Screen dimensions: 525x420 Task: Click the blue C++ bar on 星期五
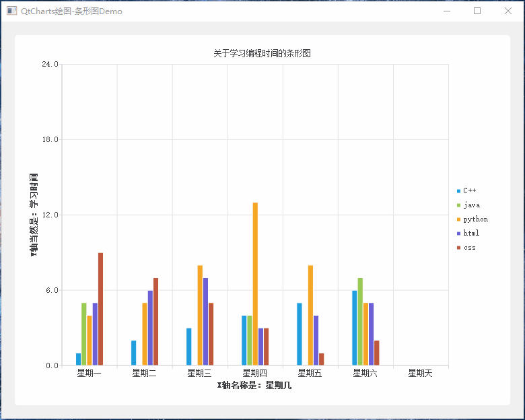click(x=300, y=334)
